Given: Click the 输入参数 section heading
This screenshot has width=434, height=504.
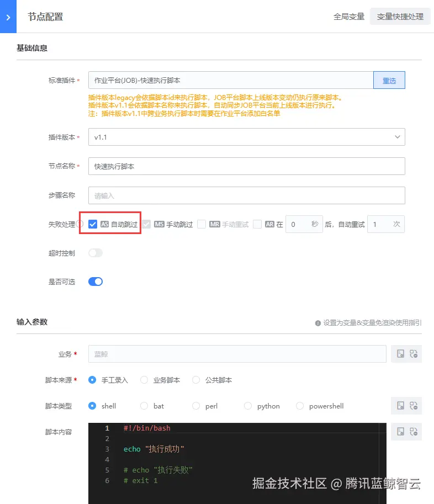Looking at the screenshot, I should tap(32, 322).
